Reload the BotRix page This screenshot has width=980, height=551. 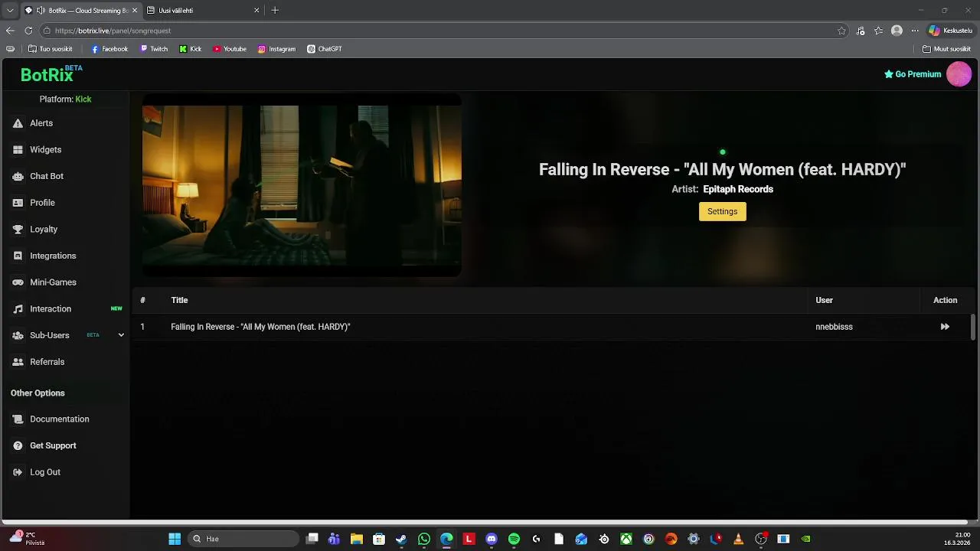point(28,31)
